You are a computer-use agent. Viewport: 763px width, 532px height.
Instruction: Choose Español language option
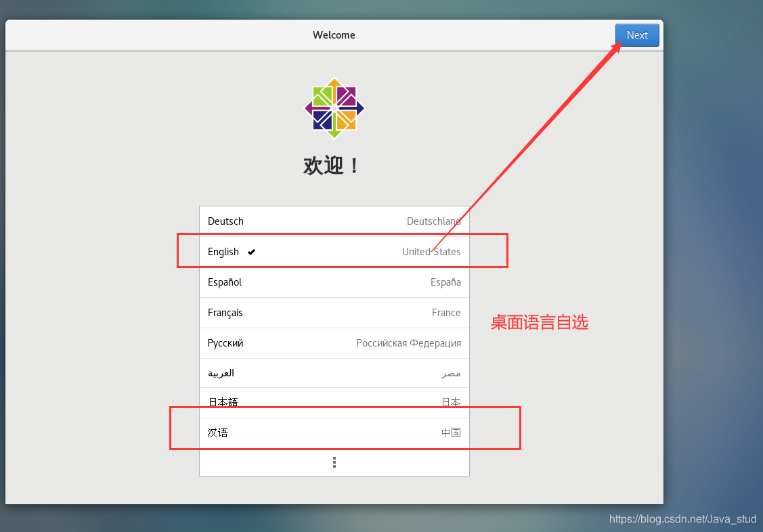tap(334, 282)
